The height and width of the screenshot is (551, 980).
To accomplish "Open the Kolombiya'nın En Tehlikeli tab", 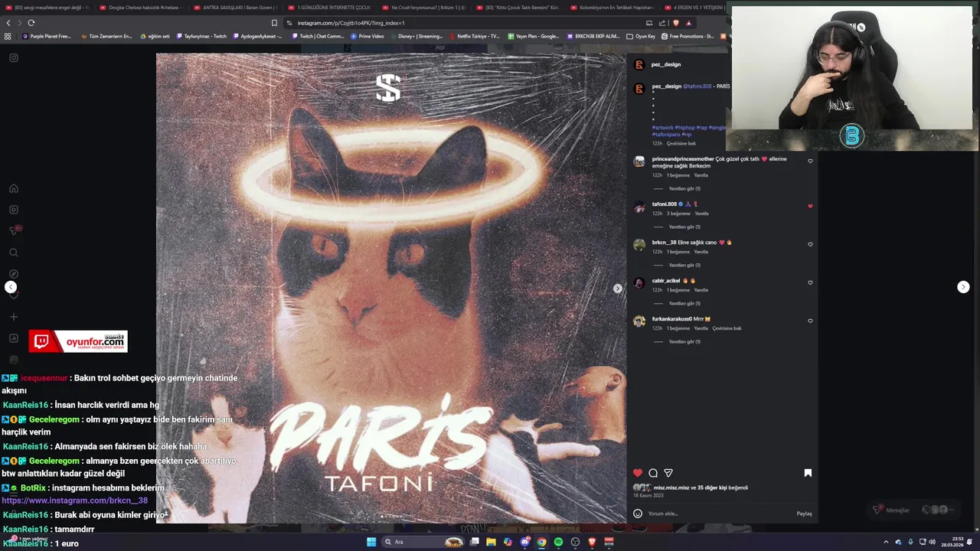I will [x=610, y=8].
